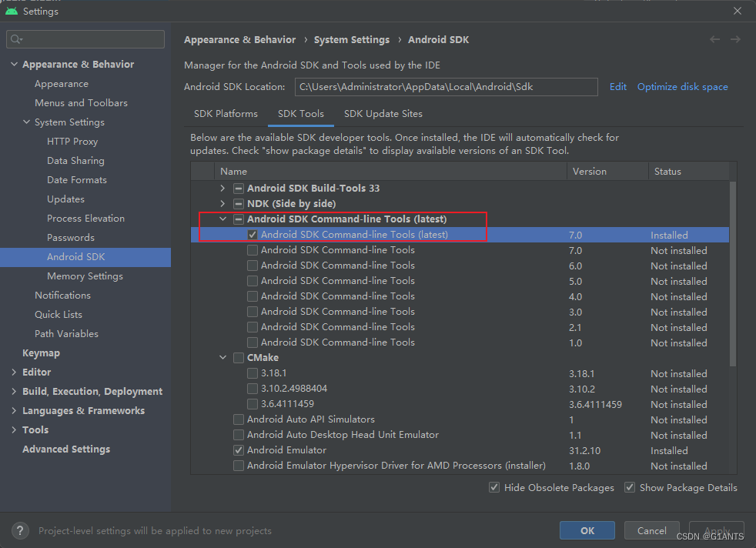Image resolution: width=756 pixels, height=548 pixels.
Task: Click the search magnifier icon
Action: (16, 39)
